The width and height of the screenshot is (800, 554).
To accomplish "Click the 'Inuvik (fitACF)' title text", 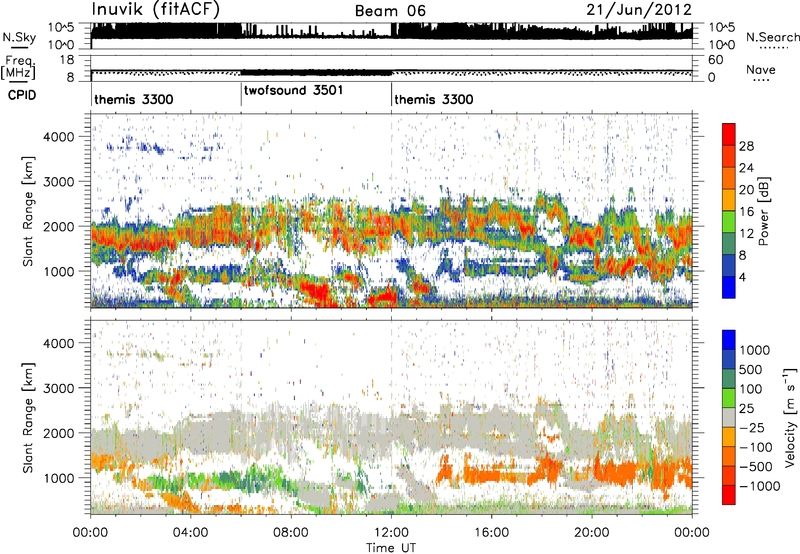I will [x=156, y=10].
